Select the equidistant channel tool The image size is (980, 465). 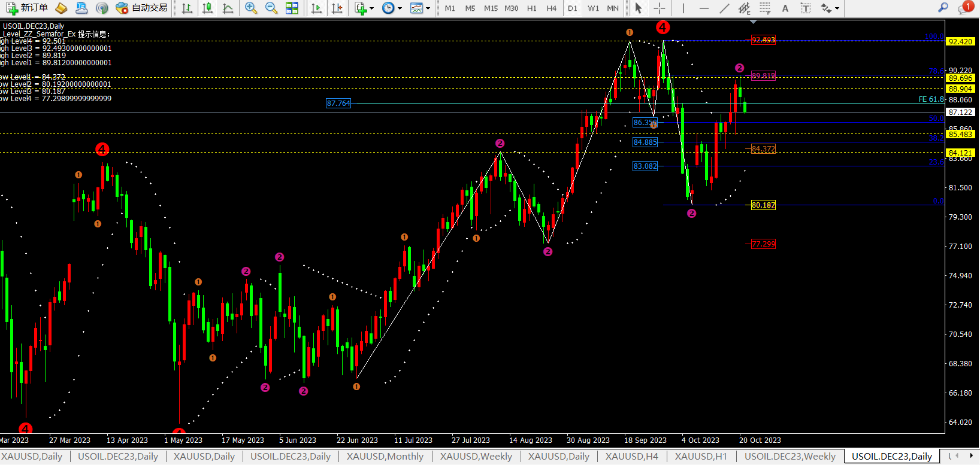pyautogui.click(x=744, y=8)
